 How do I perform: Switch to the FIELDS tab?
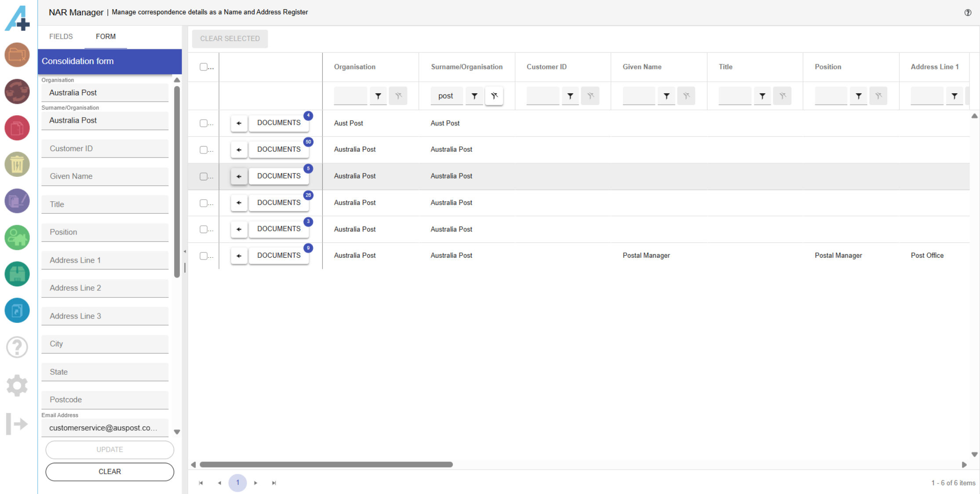(61, 37)
